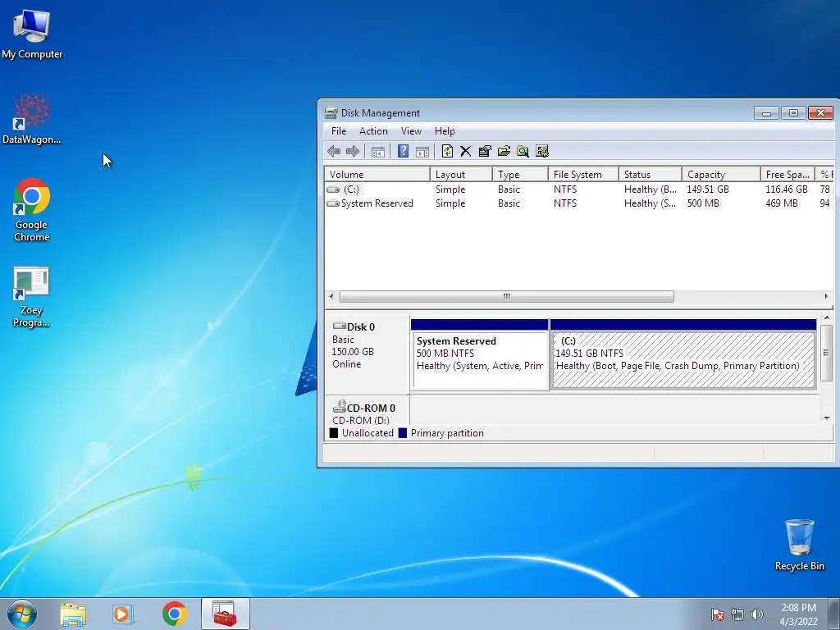
Task: Select the (C:) volume row in list
Action: (579, 189)
